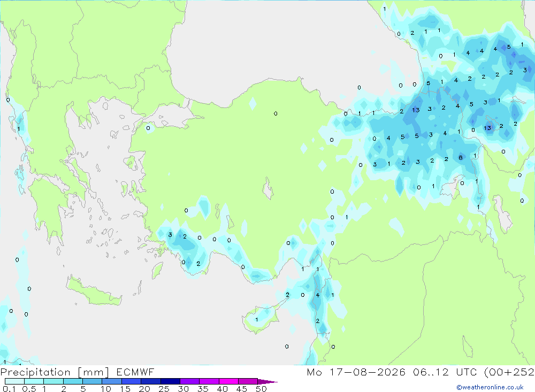Select the 5–10 mm legend swatch
The image size is (535, 392).
(x=93, y=381)
